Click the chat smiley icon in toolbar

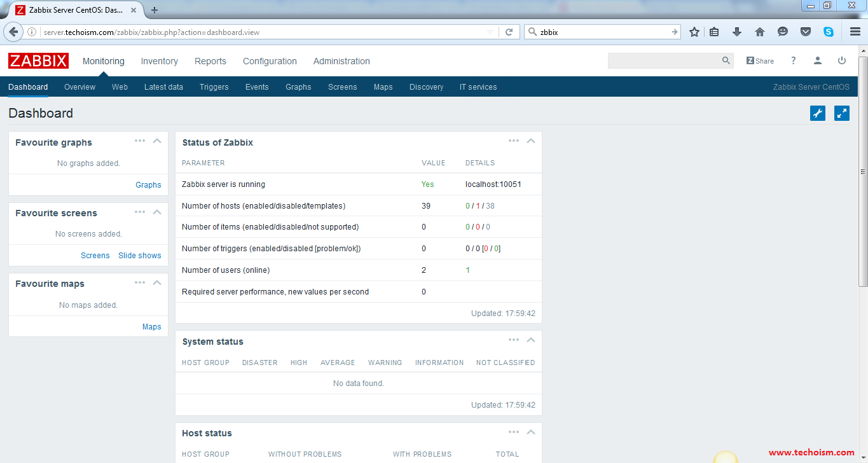click(783, 32)
